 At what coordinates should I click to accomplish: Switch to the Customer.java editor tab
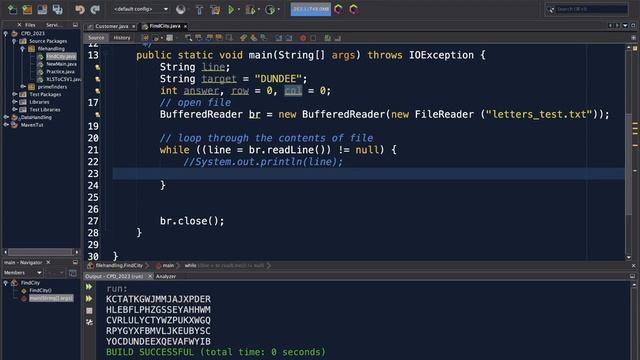111,26
